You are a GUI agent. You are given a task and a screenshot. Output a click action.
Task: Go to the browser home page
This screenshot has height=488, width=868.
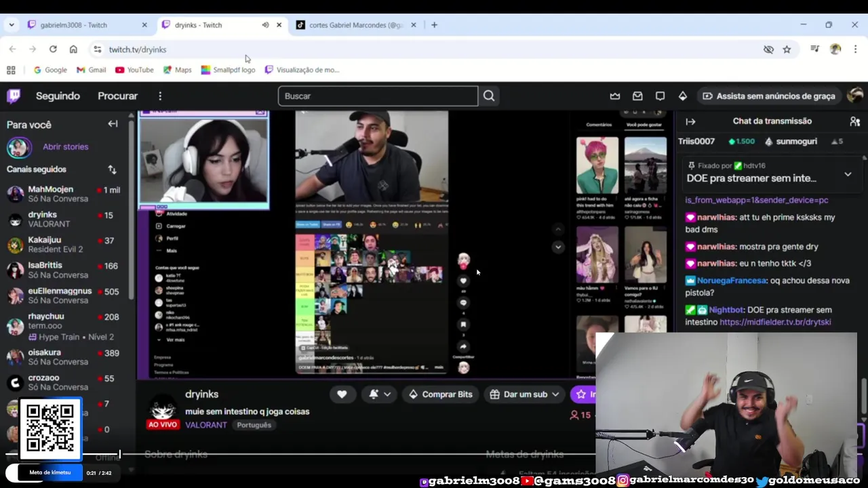point(73,49)
